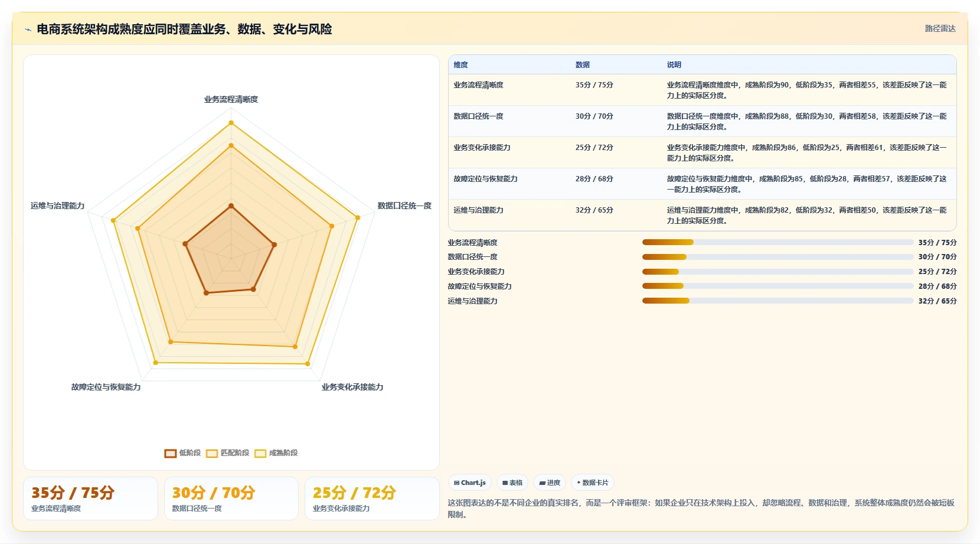Click table cell 35分 / 75分
Image resolution: width=980 pixels, height=544 pixels.
tap(594, 85)
